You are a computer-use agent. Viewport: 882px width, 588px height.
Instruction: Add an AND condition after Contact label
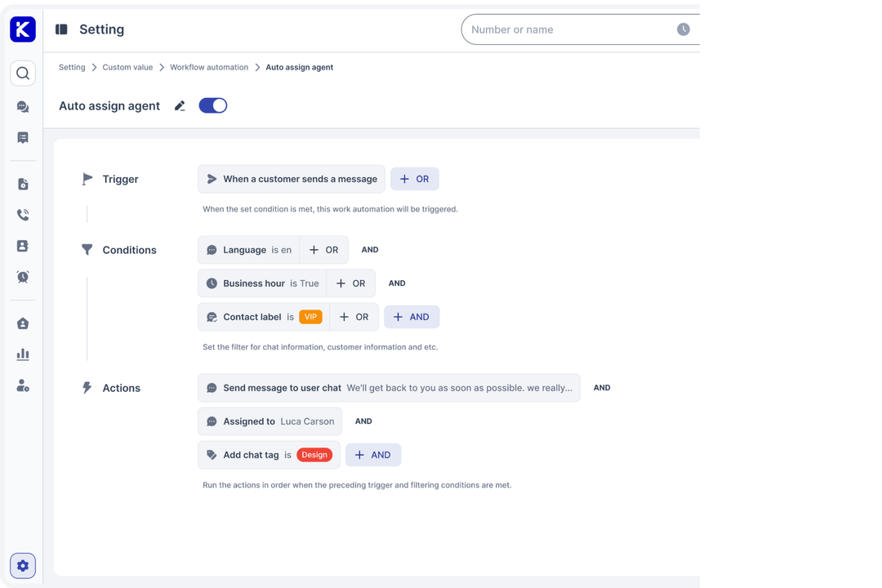click(x=412, y=316)
